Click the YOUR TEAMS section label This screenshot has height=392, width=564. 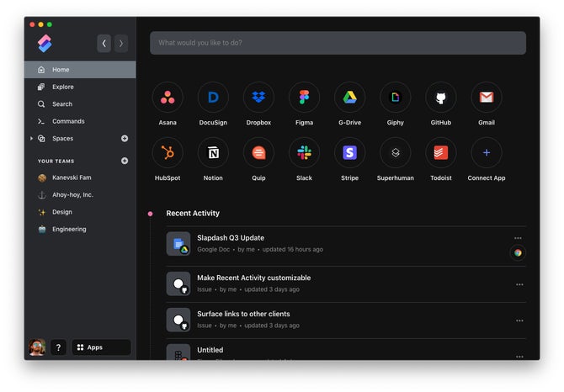click(x=56, y=161)
